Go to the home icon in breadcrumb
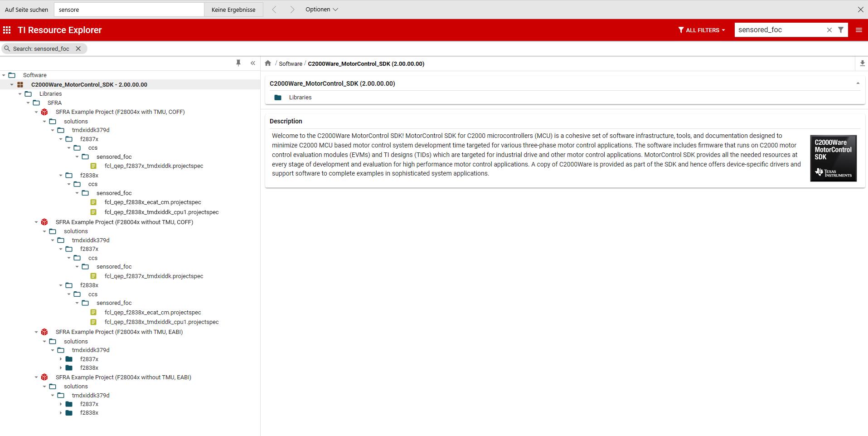Image resolution: width=868 pixels, height=436 pixels. tap(268, 63)
